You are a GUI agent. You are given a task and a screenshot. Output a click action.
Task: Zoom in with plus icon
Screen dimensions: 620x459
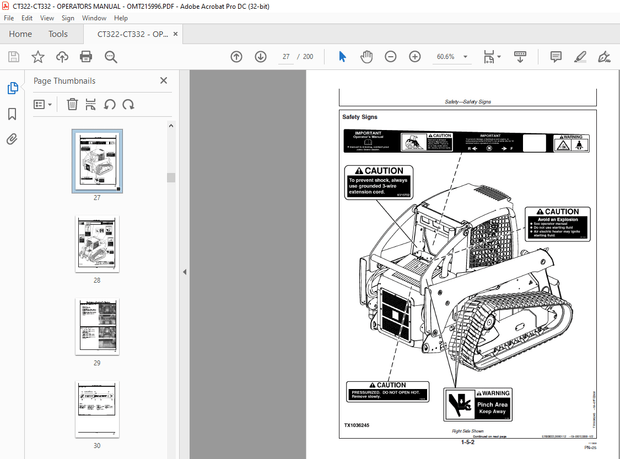[415, 57]
